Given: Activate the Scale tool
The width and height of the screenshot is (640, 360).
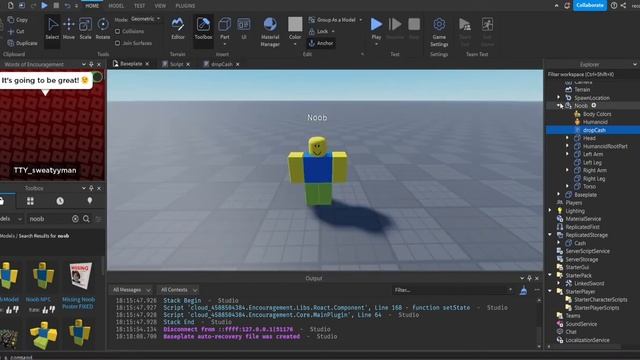Looking at the screenshot, I should [85, 29].
